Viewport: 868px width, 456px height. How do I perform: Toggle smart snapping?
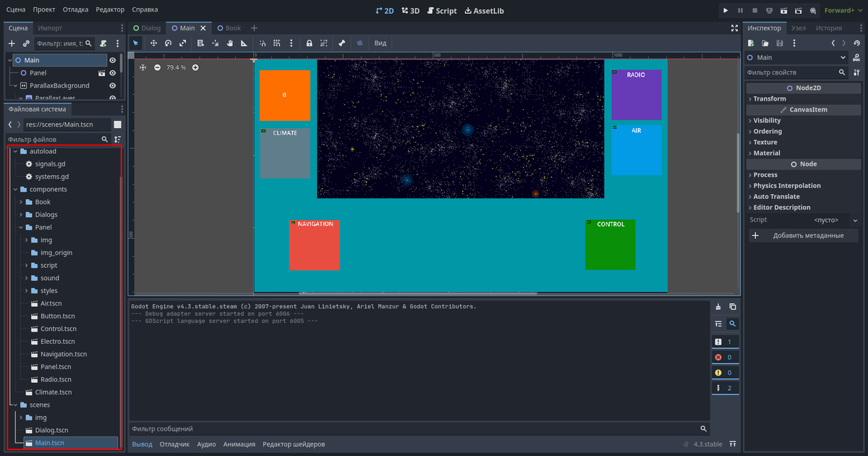[263, 43]
